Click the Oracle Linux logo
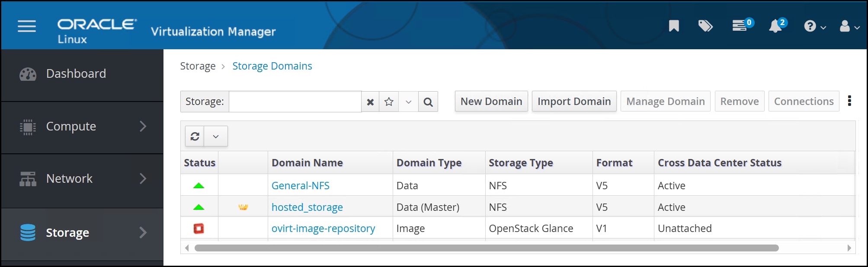Viewport: 868px width, 267px height. click(97, 31)
